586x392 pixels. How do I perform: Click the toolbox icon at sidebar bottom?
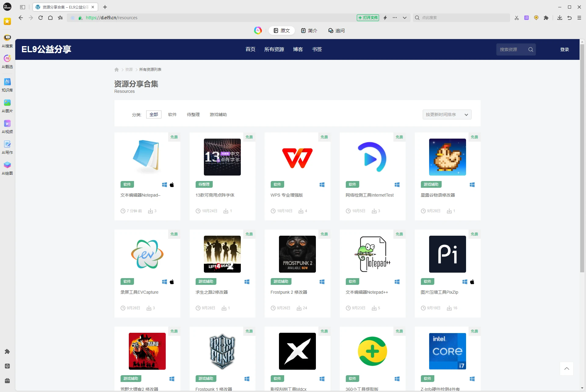[x=7, y=381]
